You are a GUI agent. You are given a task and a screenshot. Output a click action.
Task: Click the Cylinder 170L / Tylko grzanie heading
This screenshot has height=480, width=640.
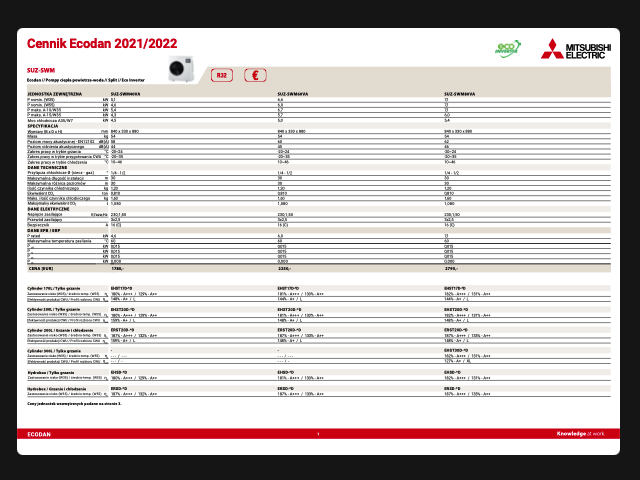point(53,288)
